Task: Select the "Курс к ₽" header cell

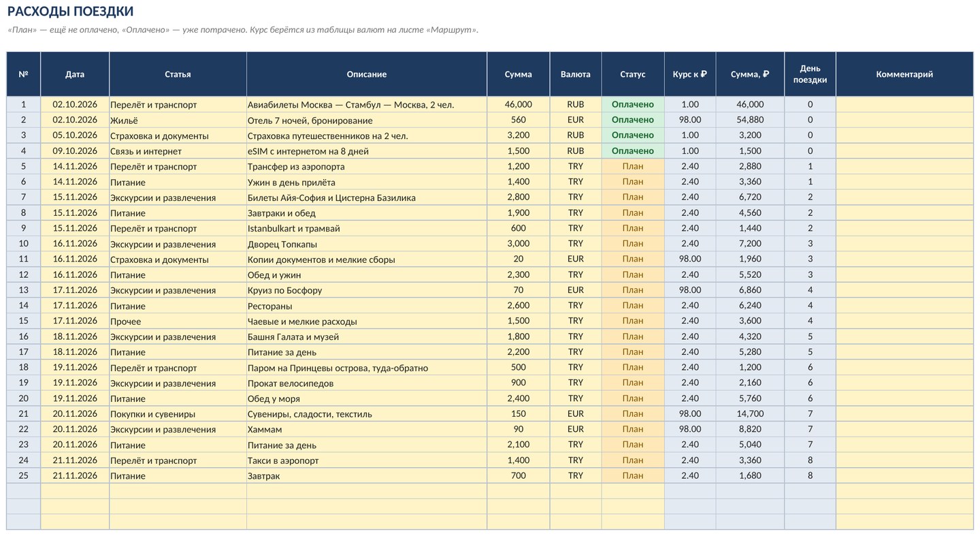Action: (690, 74)
